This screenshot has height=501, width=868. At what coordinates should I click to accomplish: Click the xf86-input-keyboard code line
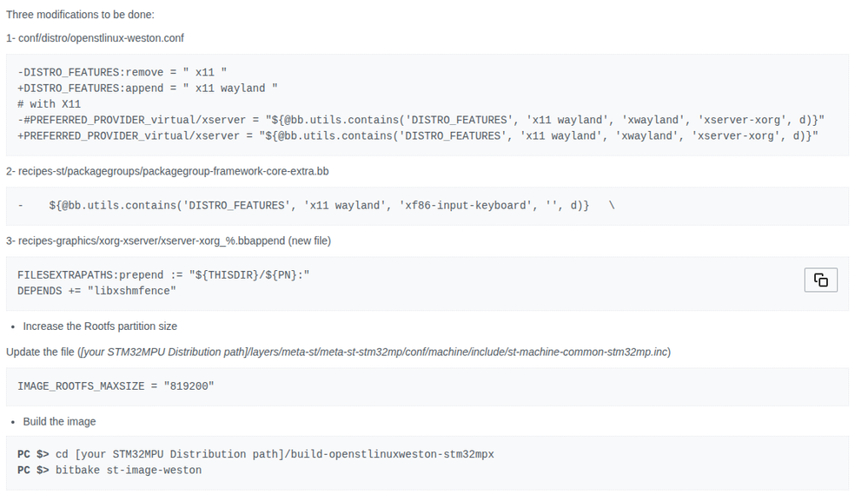319,206
